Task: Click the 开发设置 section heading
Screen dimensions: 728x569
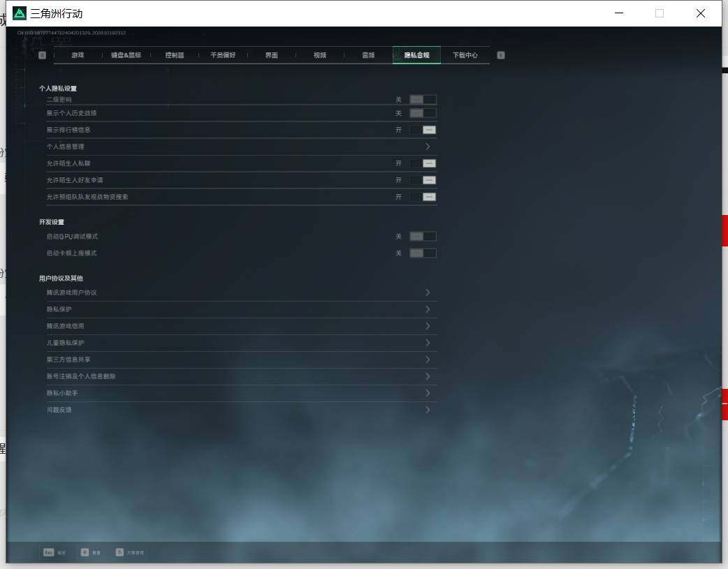Action: click(x=52, y=222)
